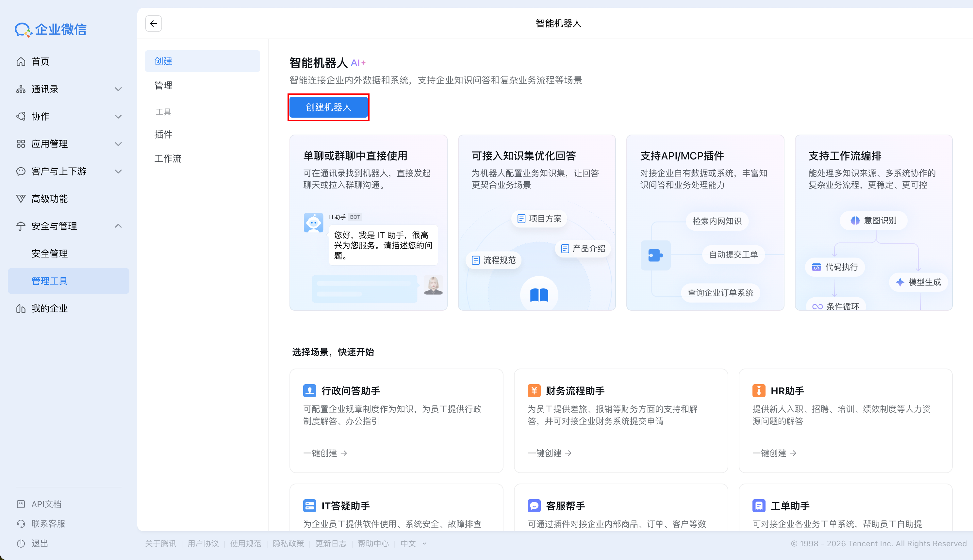Viewport: 973px width, 560px height.
Task: Open the 帮助中心 footer link
Action: point(373,543)
